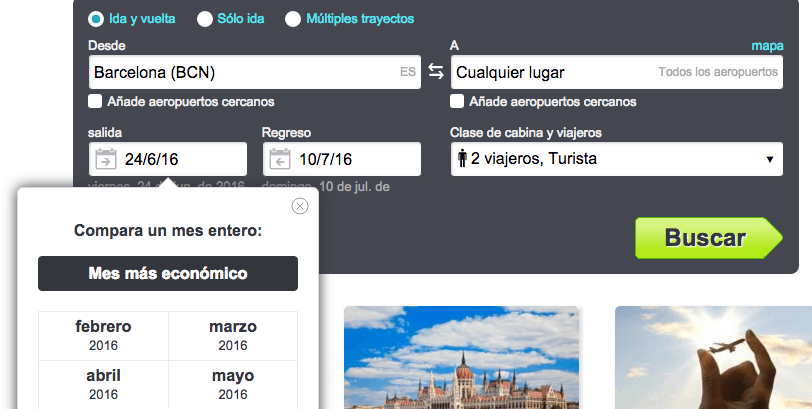Choose mayo 2016 from month grid
The width and height of the screenshot is (812, 409).
(x=233, y=384)
